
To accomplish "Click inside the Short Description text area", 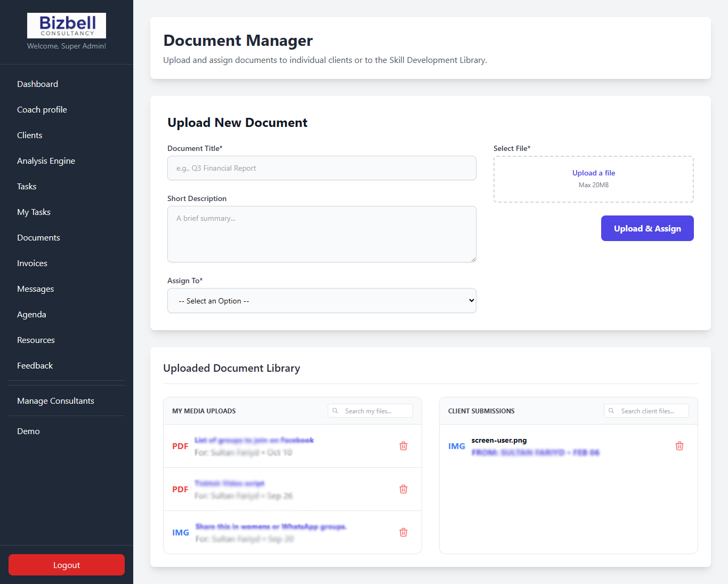I will [321, 234].
